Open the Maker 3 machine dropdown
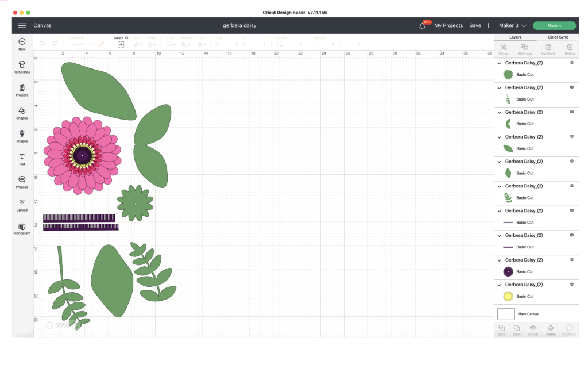The image size is (588, 368). (x=512, y=25)
